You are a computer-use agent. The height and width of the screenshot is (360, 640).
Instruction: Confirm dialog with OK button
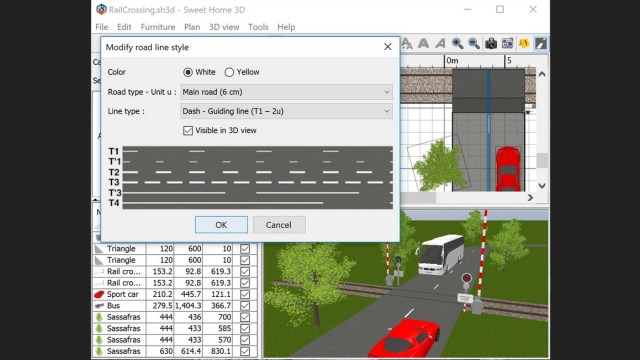click(x=221, y=225)
